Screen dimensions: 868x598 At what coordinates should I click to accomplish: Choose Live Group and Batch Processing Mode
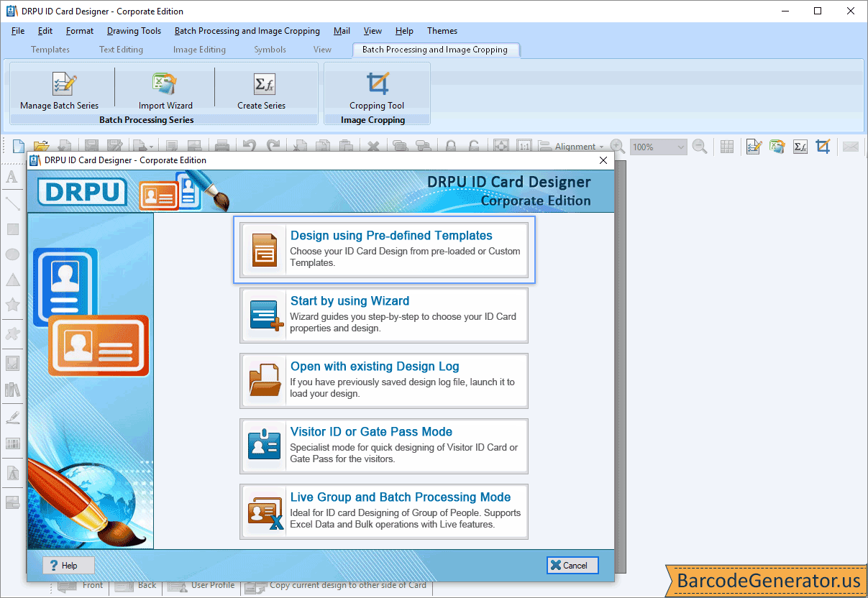384,512
